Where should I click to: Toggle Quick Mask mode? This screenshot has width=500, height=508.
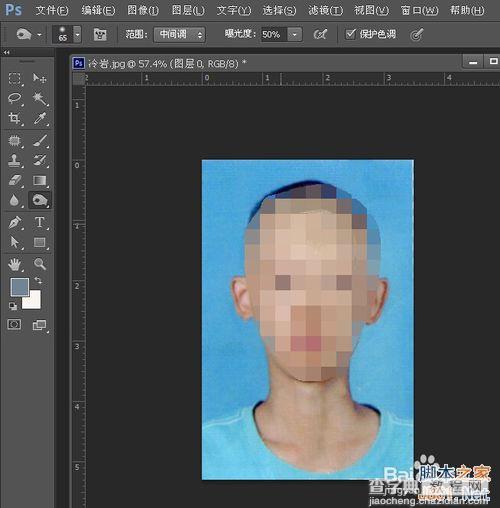tap(14, 324)
